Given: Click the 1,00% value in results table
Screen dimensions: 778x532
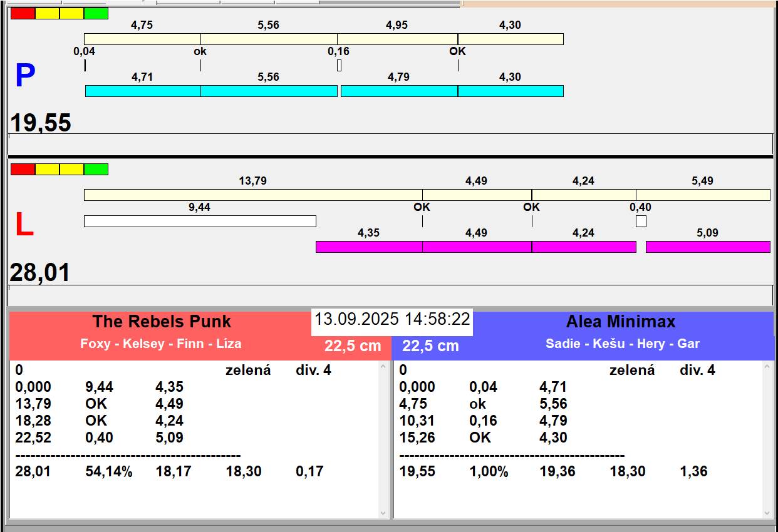Looking at the screenshot, I should (x=489, y=472).
